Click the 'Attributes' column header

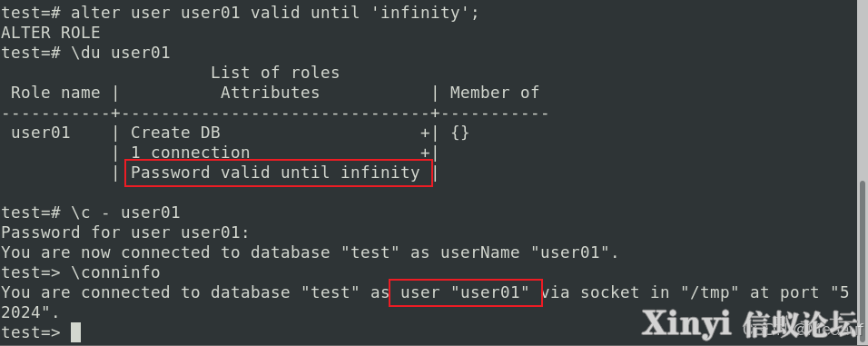click(271, 93)
